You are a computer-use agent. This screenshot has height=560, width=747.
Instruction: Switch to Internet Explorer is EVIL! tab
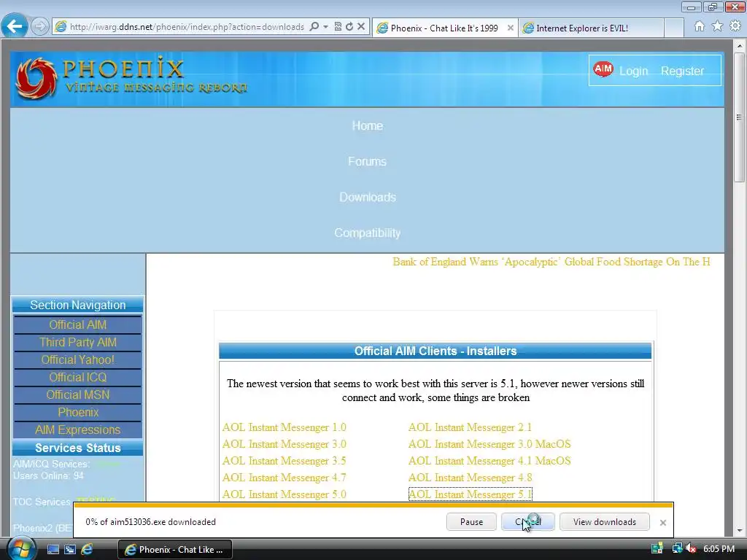[591, 28]
